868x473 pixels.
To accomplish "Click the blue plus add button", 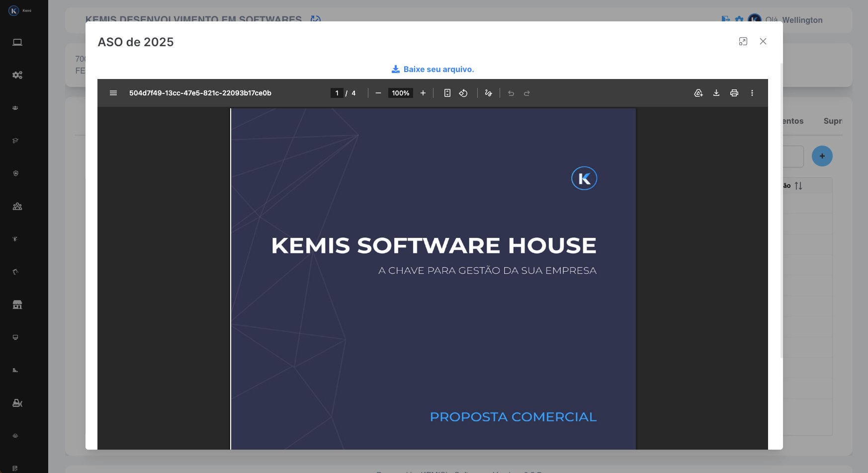I will [x=822, y=156].
